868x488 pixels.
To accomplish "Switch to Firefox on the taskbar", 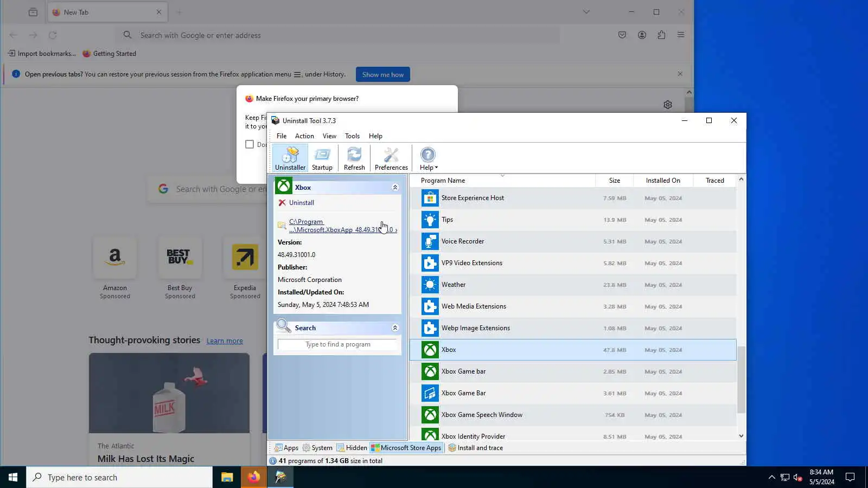I will click(x=253, y=477).
